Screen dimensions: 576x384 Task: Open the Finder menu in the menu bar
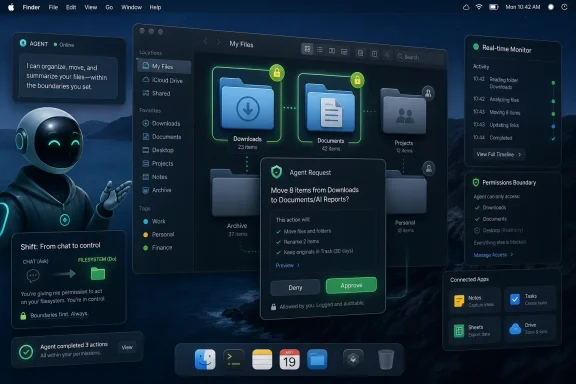pyautogui.click(x=31, y=7)
